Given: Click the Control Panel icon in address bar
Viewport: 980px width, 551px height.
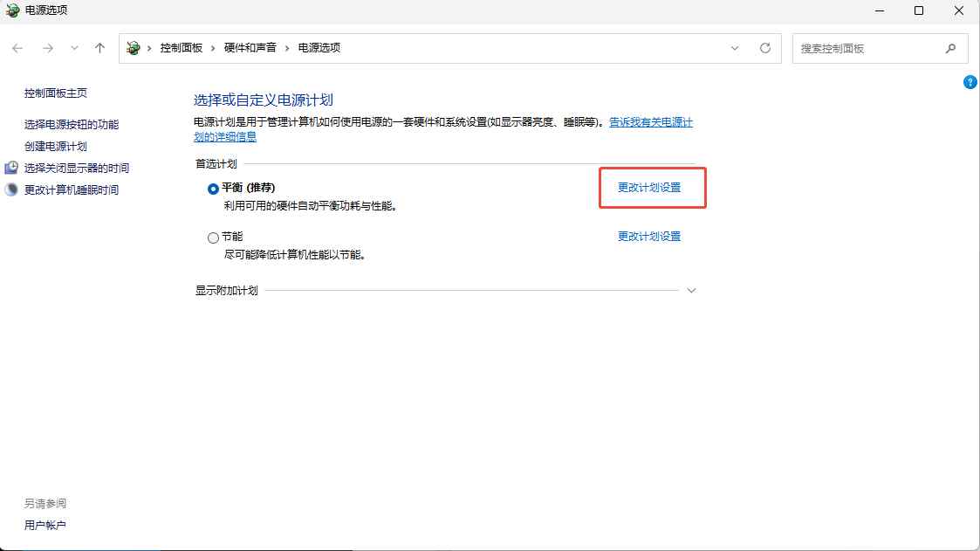Looking at the screenshot, I should [134, 48].
